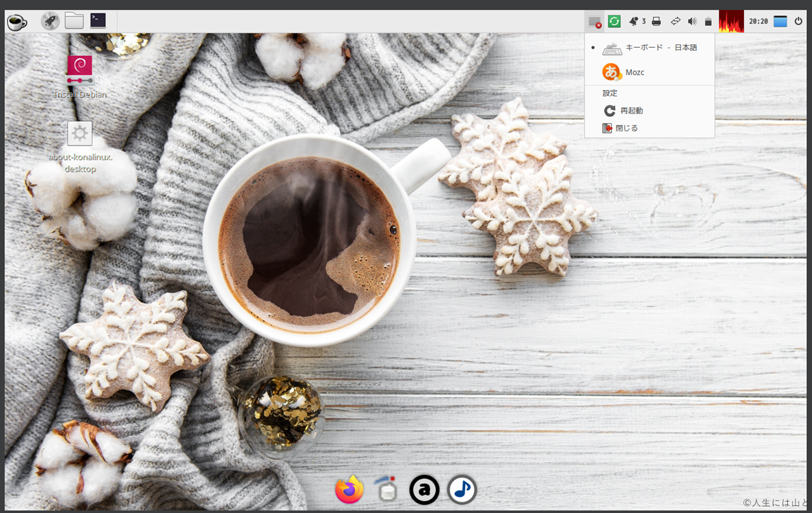Launch the rocket application launcher

[x=50, y=21]
